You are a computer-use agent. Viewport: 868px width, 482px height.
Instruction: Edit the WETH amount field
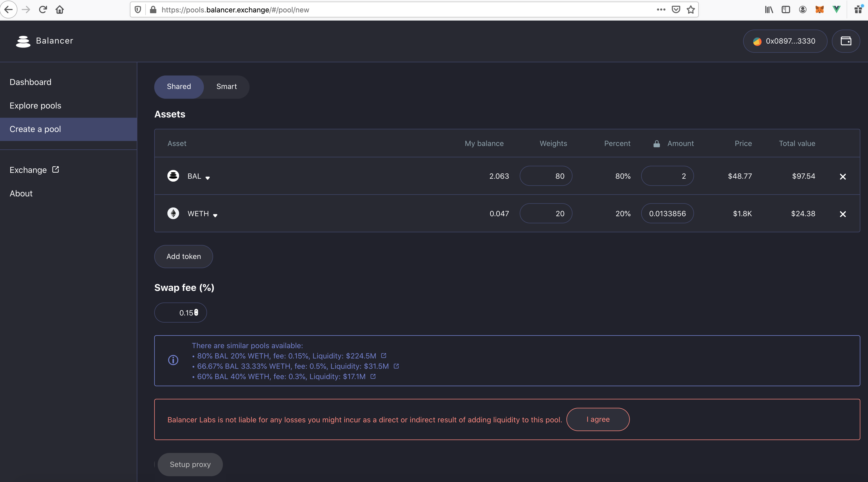pyautogui.click(x=667, y=214)
